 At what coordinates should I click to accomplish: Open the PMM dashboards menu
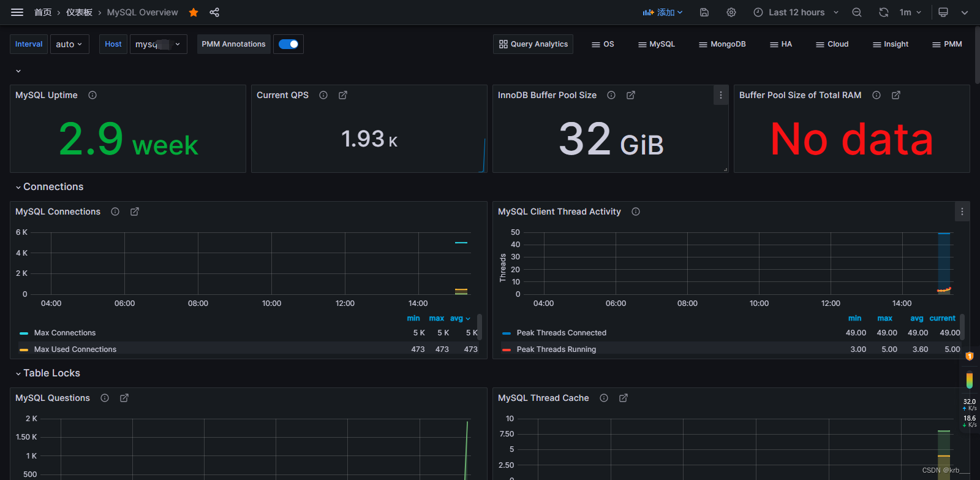point(947,44)
